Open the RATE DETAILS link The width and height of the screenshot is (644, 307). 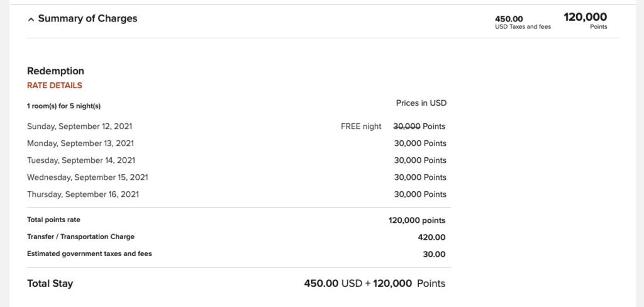[x=55, y=86]
